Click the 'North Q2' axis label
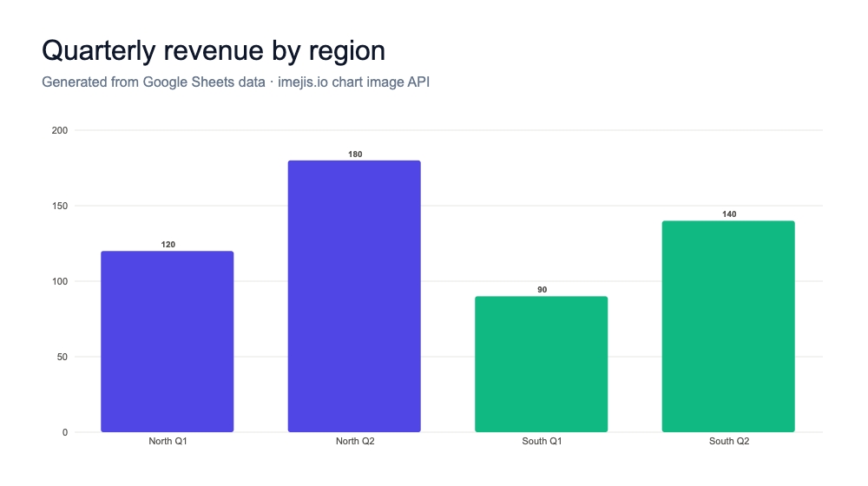This screenshot has height=486, width=868. click(355, 441)
